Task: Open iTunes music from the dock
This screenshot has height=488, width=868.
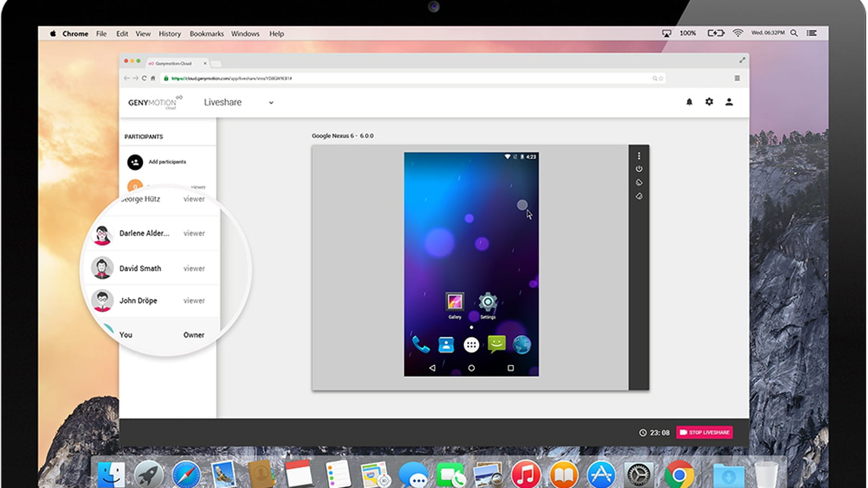Action: pyautogui.click(x=526, y=474)
